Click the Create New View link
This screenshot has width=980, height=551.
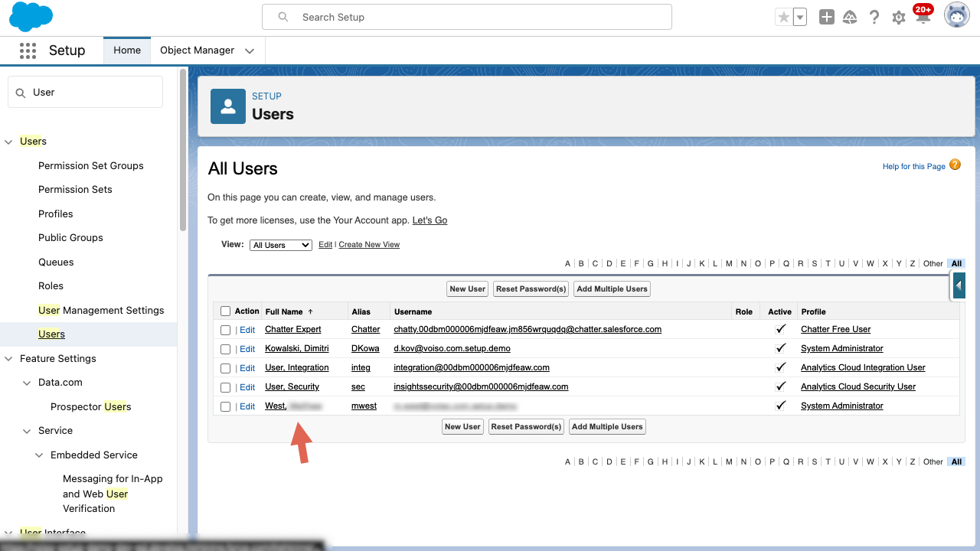(369, 245)
